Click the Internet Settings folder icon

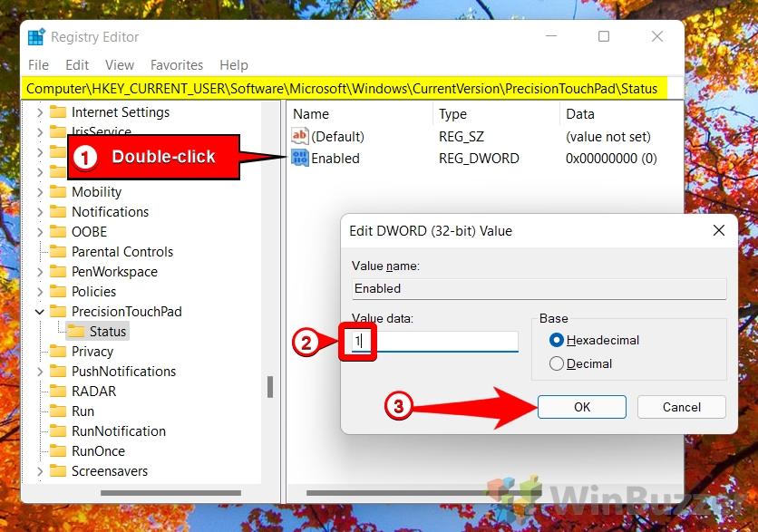click(58, 112)
